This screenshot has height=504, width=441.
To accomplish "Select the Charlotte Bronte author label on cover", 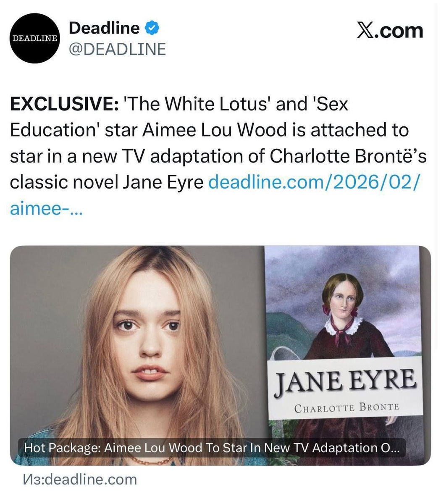I will (347, 407).
